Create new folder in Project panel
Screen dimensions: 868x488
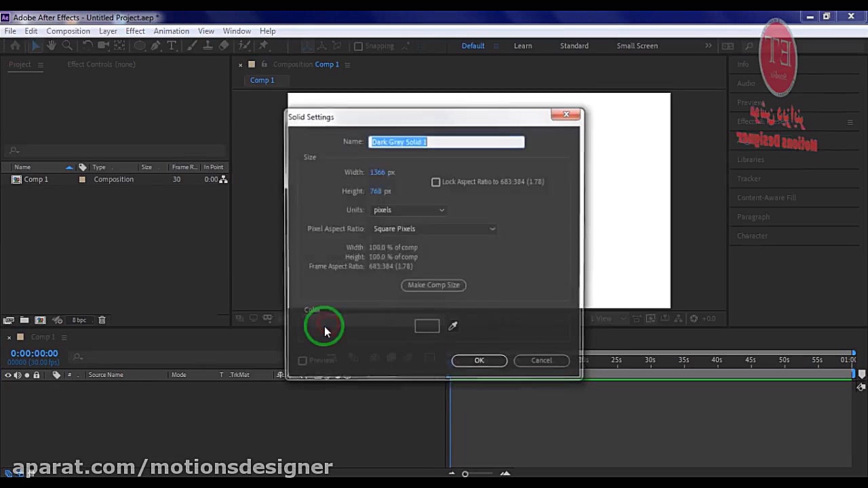(x=24, y=320)
